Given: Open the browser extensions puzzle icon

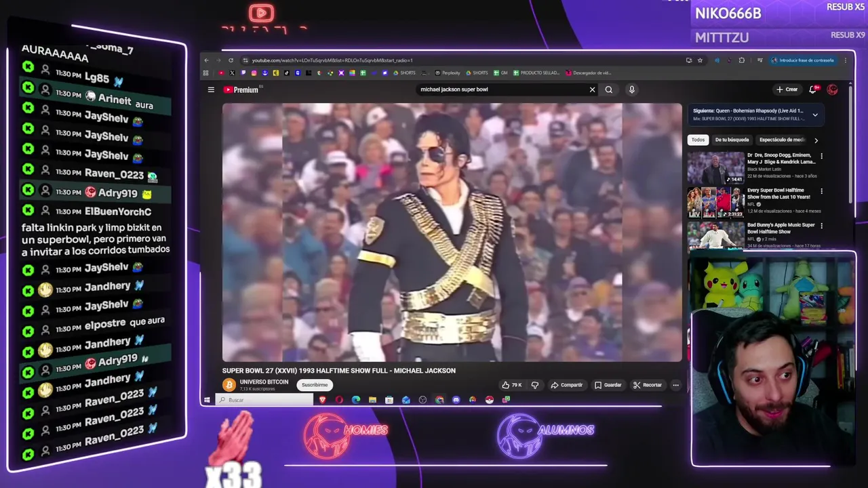Looking at the screenshot, I should (741, 60).
